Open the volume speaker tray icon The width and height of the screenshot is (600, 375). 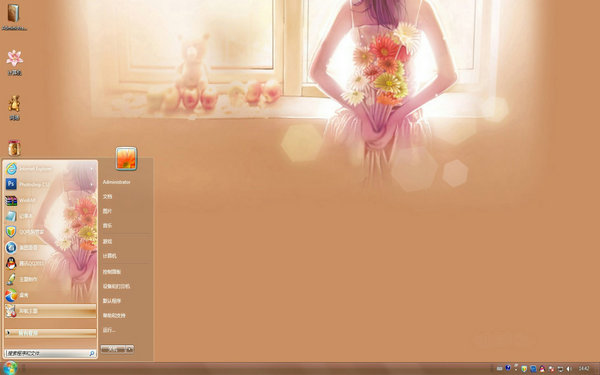pyautogui.click(x=568, y=369)
